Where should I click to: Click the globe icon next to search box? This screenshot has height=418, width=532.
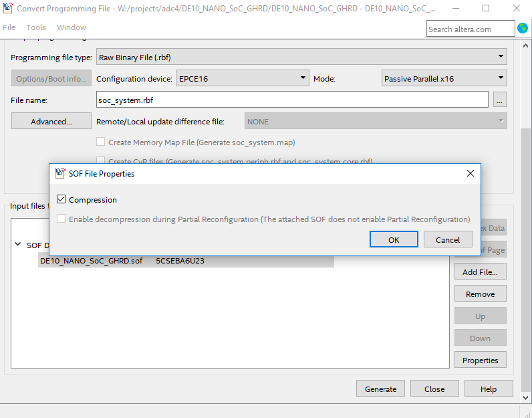523,28
